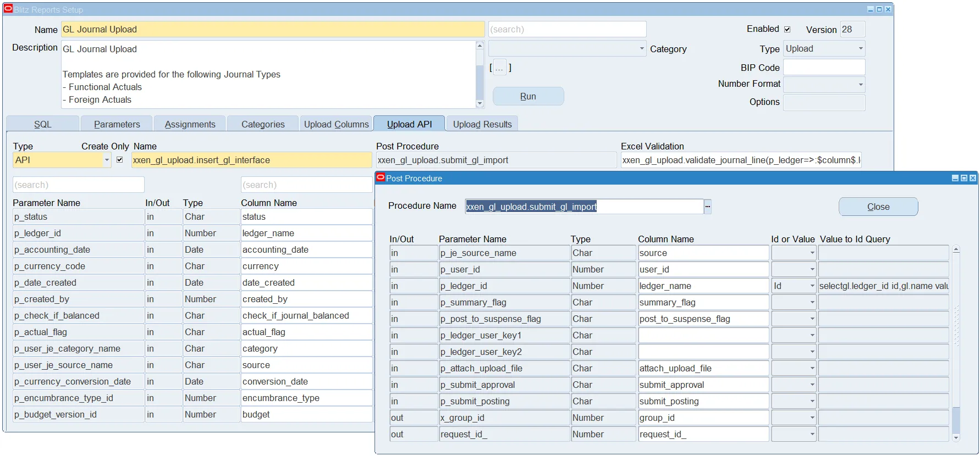
Task: Select the Upload API tab
Action: 409,124
